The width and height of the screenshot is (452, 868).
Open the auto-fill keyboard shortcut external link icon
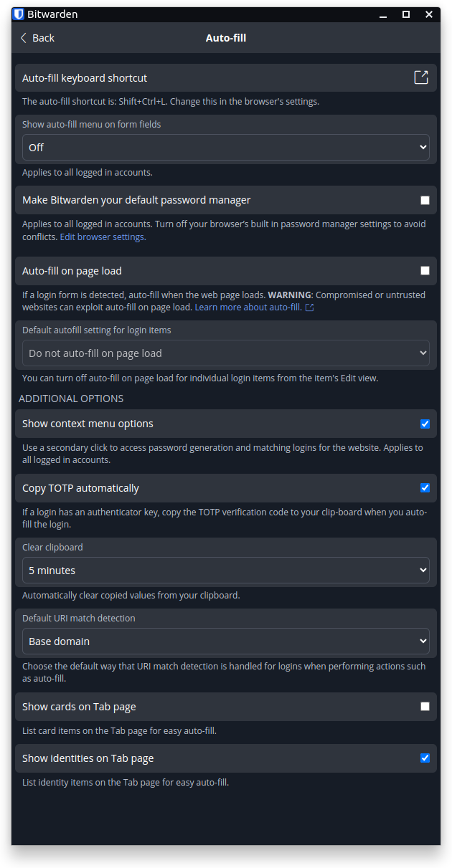(x=421, y=77)
